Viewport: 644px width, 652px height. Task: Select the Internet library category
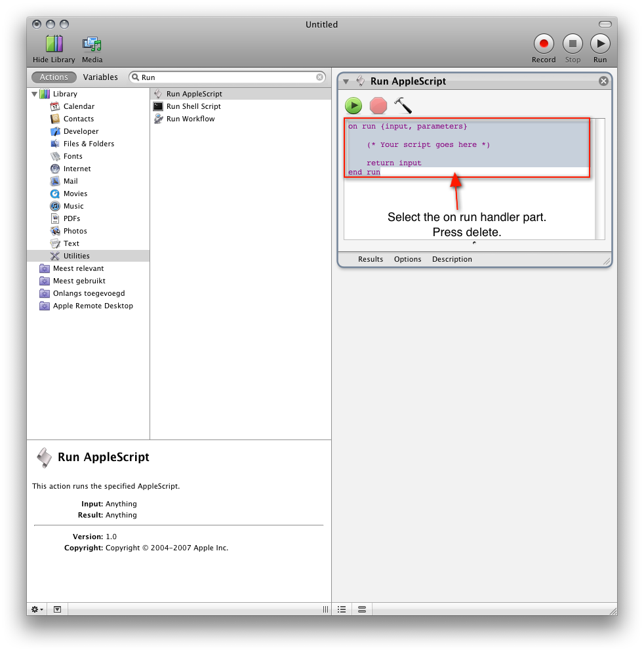pyautogui.click(x=88, y=169)
